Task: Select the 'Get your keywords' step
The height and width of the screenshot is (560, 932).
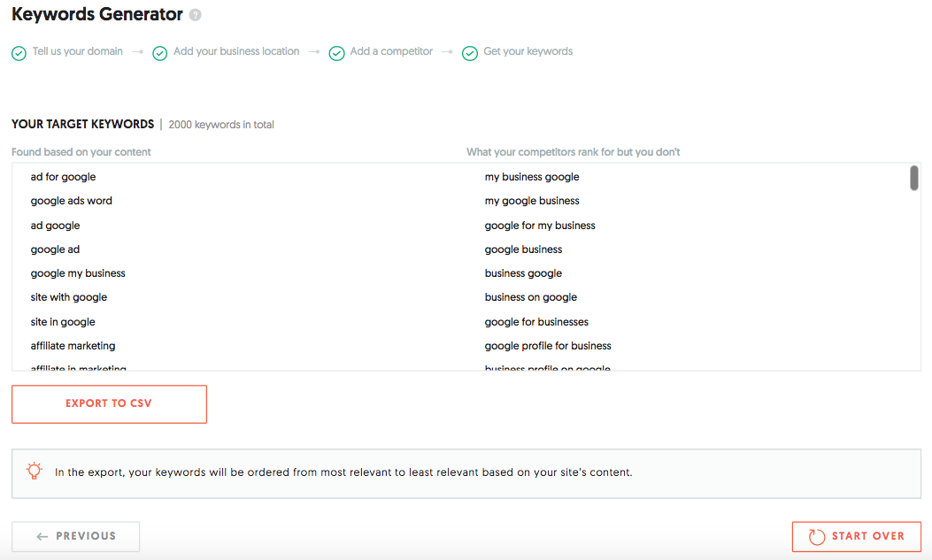Action: tap(528, 51)
